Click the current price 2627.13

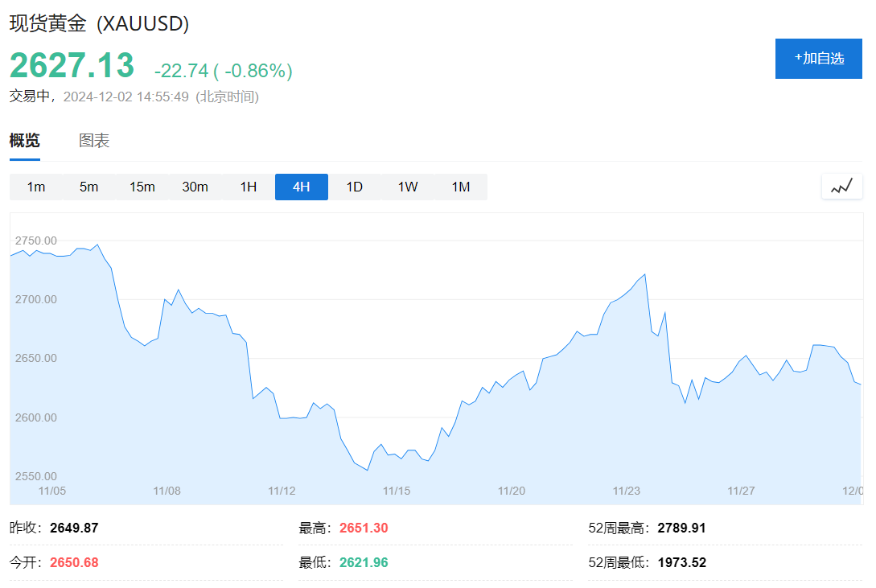pyautogui.click(x=72, y=65)
